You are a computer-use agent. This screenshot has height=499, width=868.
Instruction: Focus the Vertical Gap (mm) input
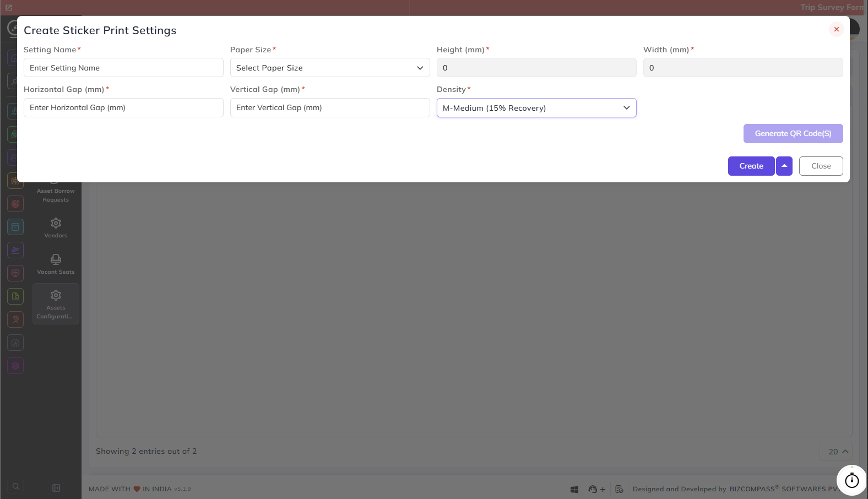pos(330,107)
